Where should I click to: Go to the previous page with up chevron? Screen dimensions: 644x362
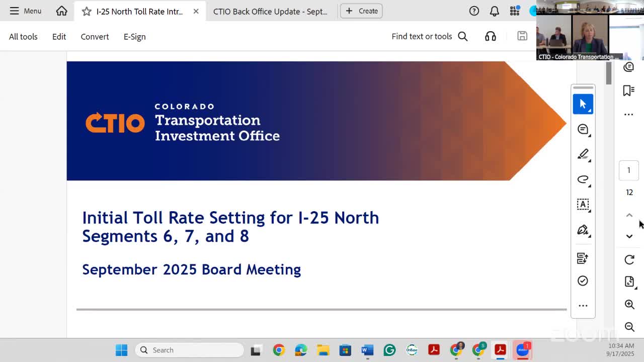coord(629,215)
